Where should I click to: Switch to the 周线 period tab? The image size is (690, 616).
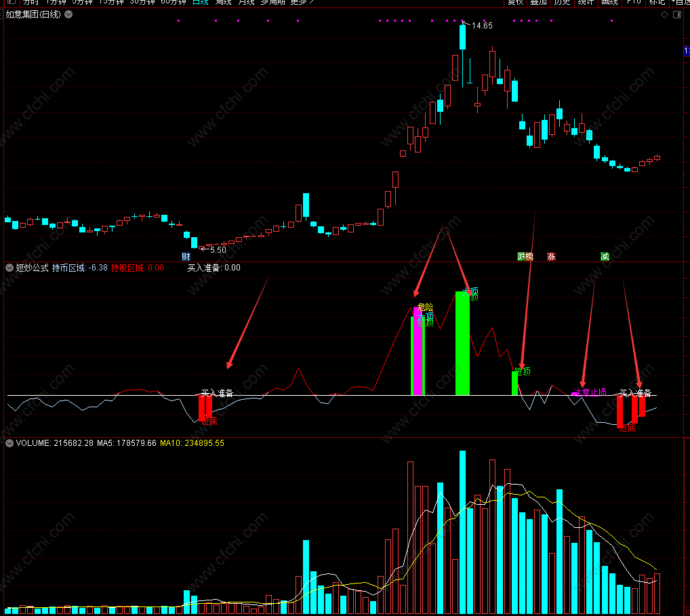tap(223, 2)
